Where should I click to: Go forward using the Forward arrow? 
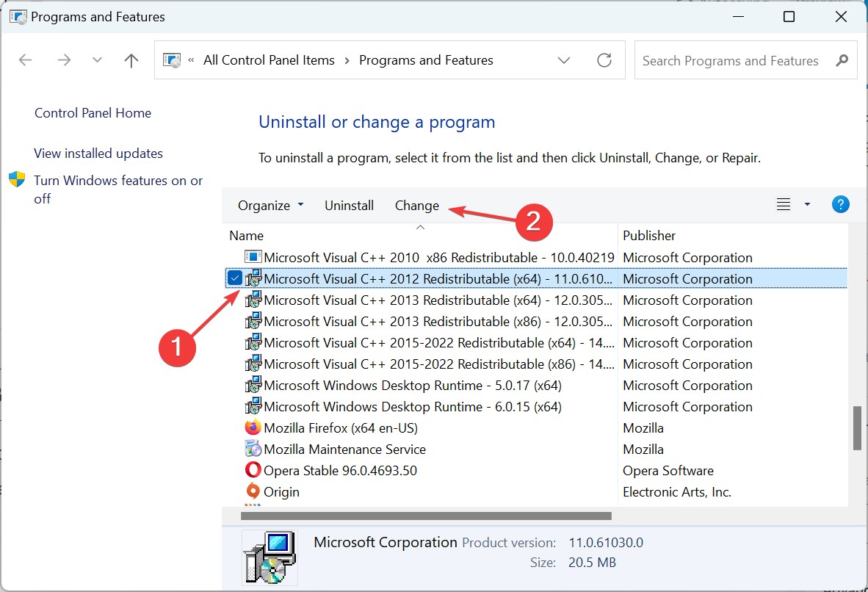coord(64,59)
